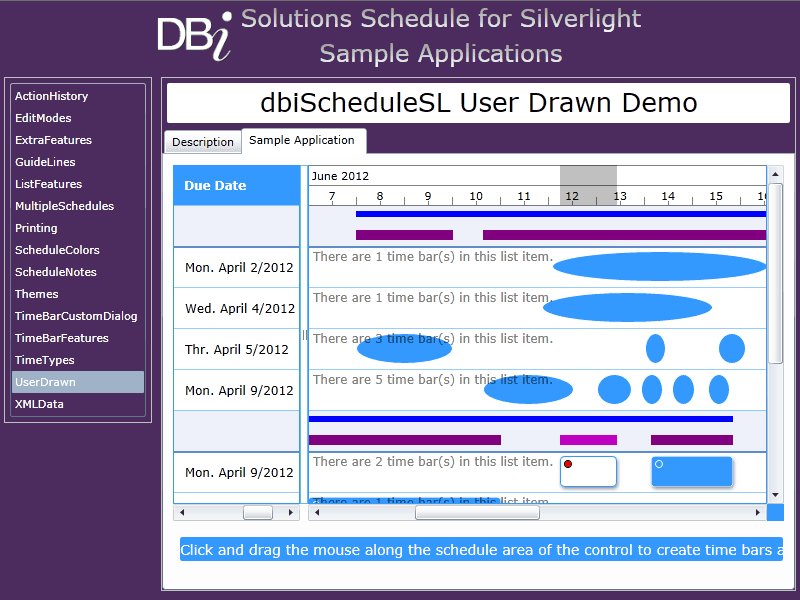This screenshot has height=600, width=800.
Task: Select ListFeatures in the sample list
Action: [x=78, y=184]
